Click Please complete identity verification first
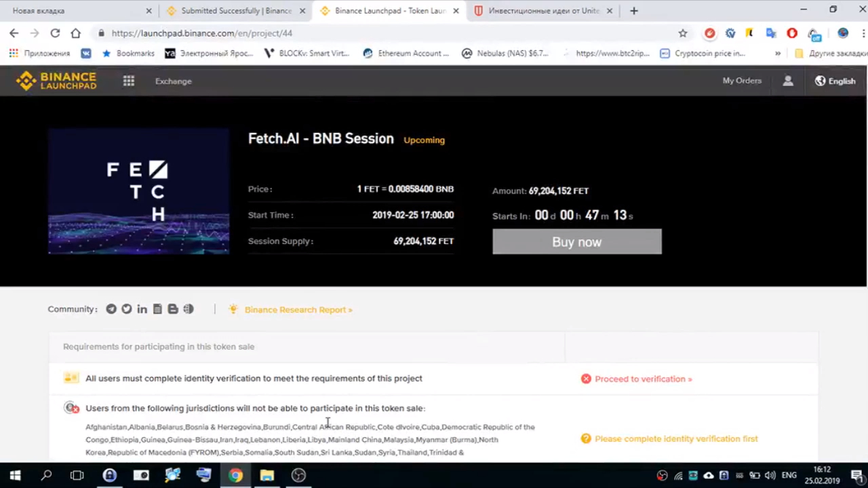The image size is (868, 488). click(x=676, y=439)
